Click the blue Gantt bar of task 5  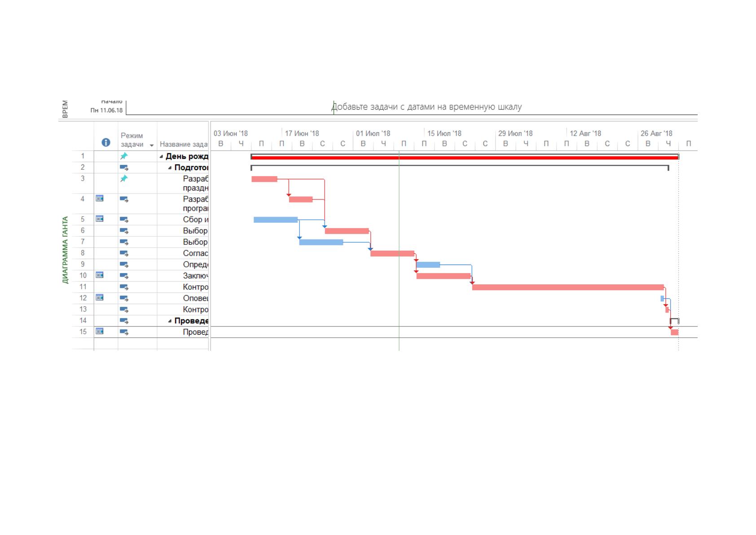276,220
